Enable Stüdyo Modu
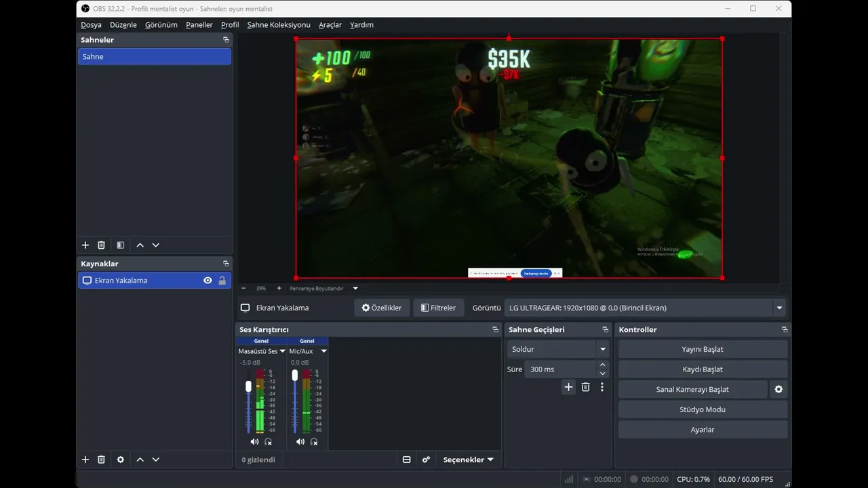868x488 pixels. 703,409
